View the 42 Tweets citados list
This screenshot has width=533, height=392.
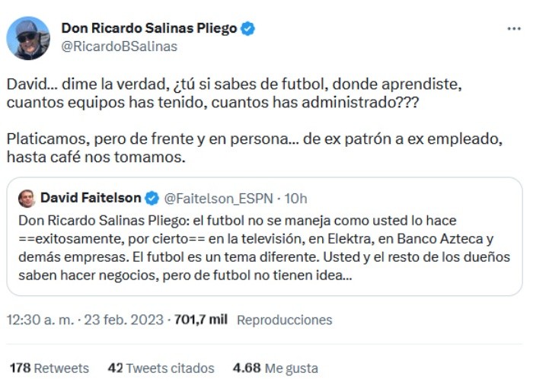click(161, 368)
